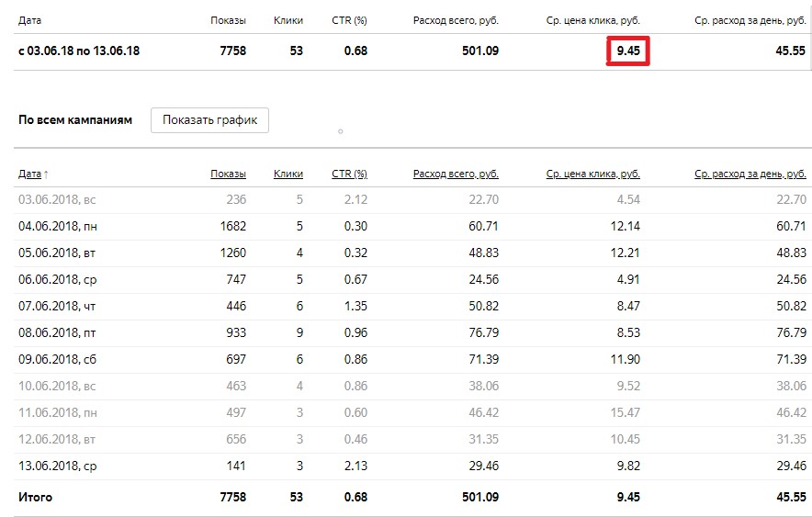Click the sort arrow next to Дата
The width and height of the screenshot is (812, 517).
click(x=46, y=174)
